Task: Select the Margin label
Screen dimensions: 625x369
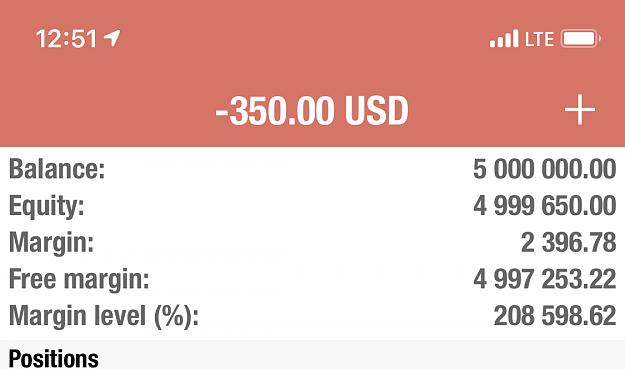Action: point(51,243)
